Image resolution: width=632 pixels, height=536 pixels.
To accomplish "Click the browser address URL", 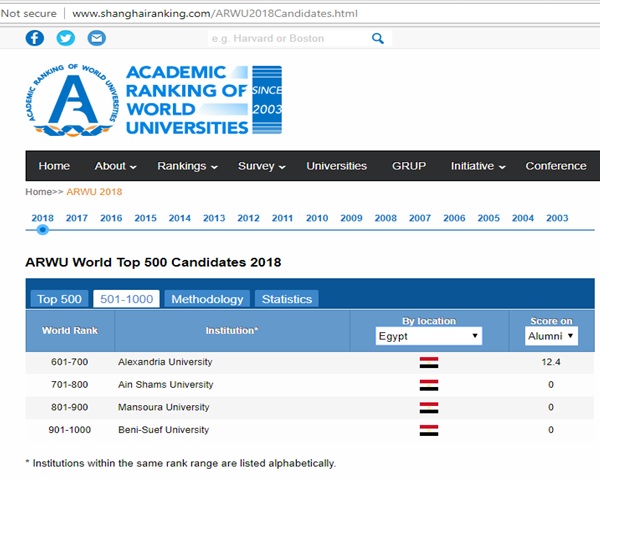I will click(x=215, y=13).
